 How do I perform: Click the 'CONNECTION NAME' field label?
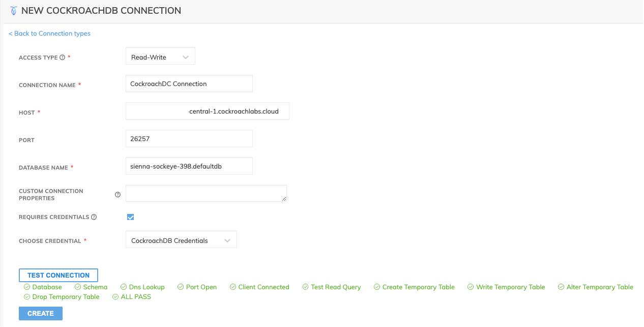[x=47, y=85]
